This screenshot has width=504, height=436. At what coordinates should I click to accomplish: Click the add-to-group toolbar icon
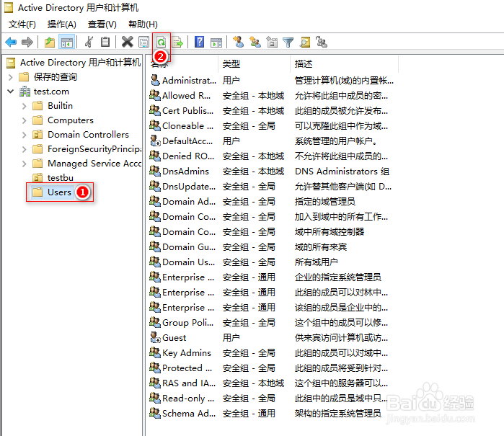coord(322,42)
